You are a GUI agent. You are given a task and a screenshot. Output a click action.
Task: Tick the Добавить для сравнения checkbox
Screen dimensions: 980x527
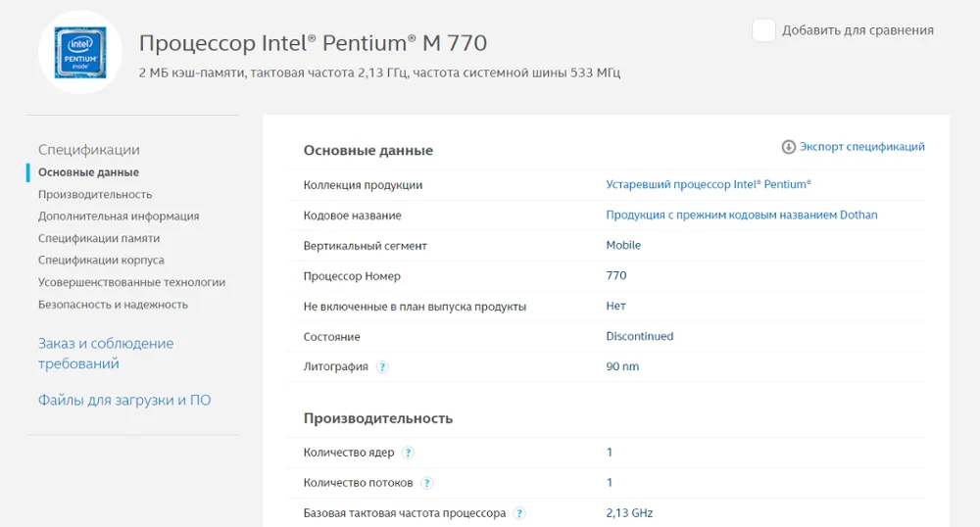pyautogui.click(x=764, y=30)
